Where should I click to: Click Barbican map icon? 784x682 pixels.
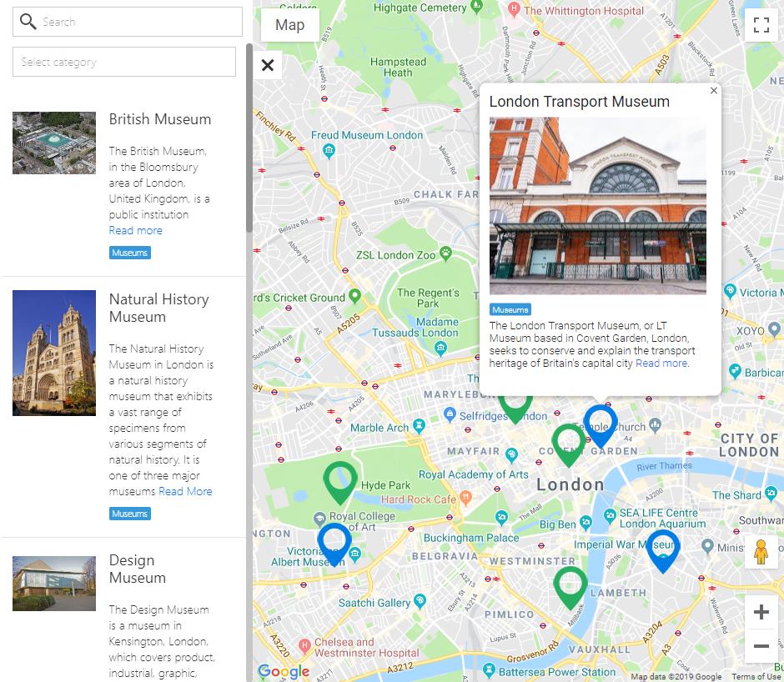pyautogui.click(x=735, y=370)
